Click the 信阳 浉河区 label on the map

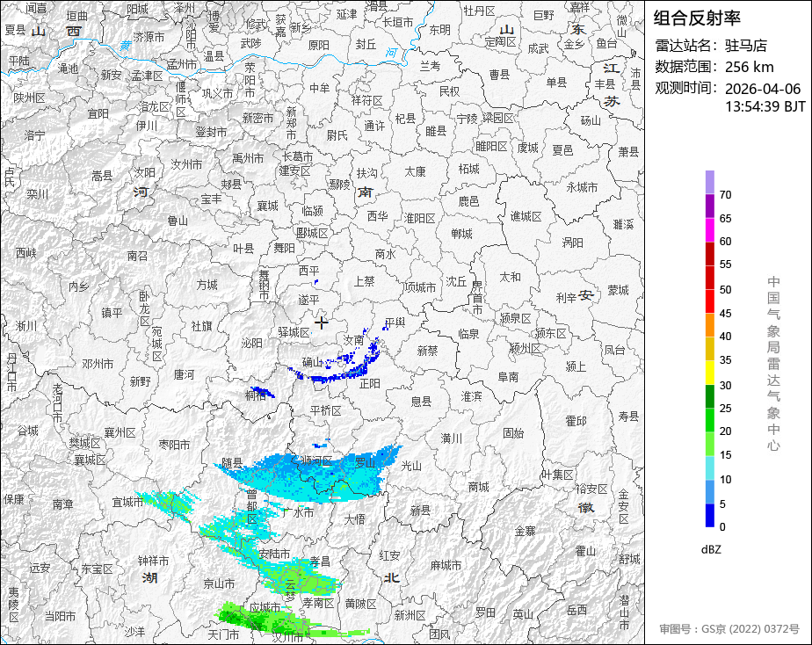point(317,460)
